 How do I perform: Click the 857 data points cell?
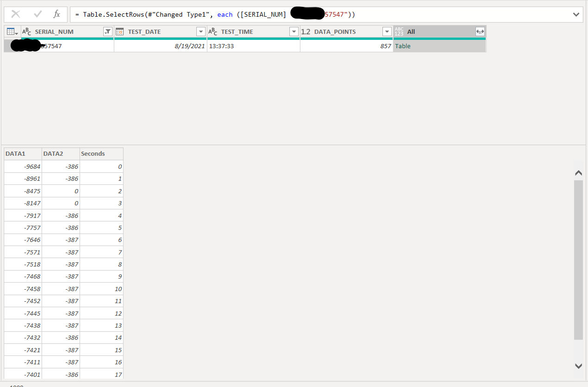tap(347, 46)
